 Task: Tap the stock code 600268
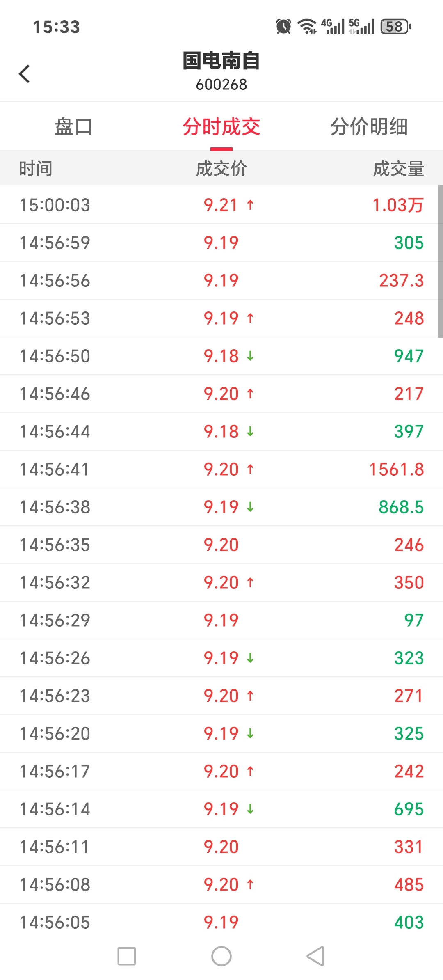click(x=221, y=85)
